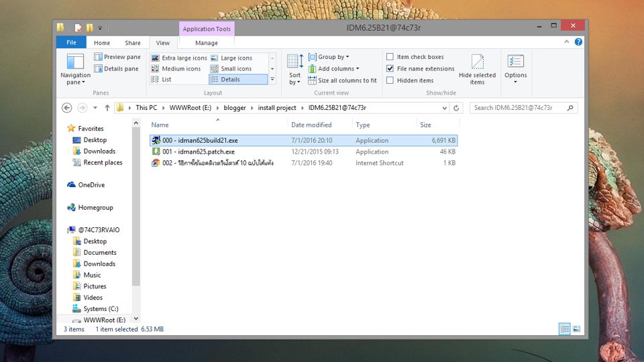Sort by Type column header
Screen dimensions: 644x362
(x=384, y=125)
